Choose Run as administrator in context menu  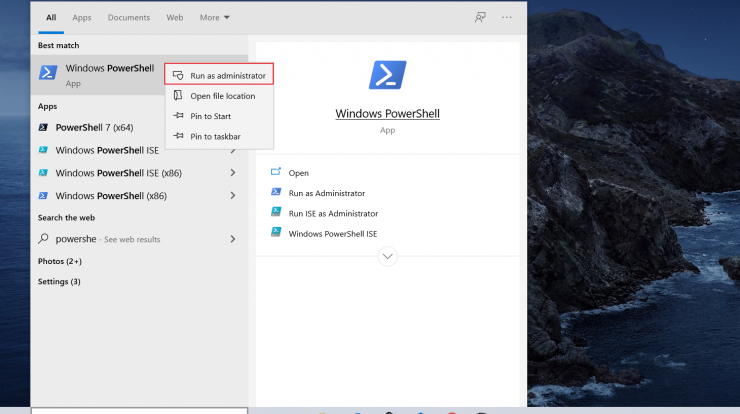219,76
